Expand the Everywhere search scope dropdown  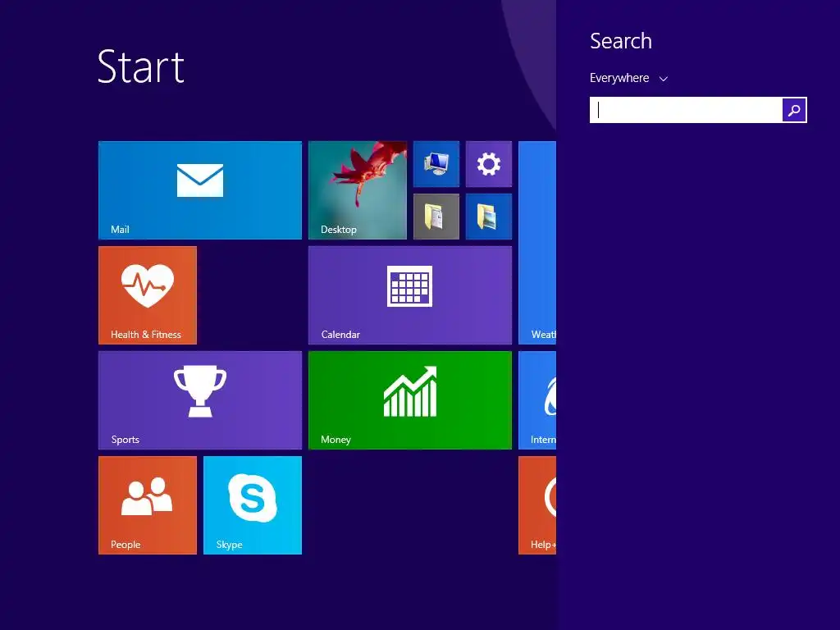[x=628, y=78]
